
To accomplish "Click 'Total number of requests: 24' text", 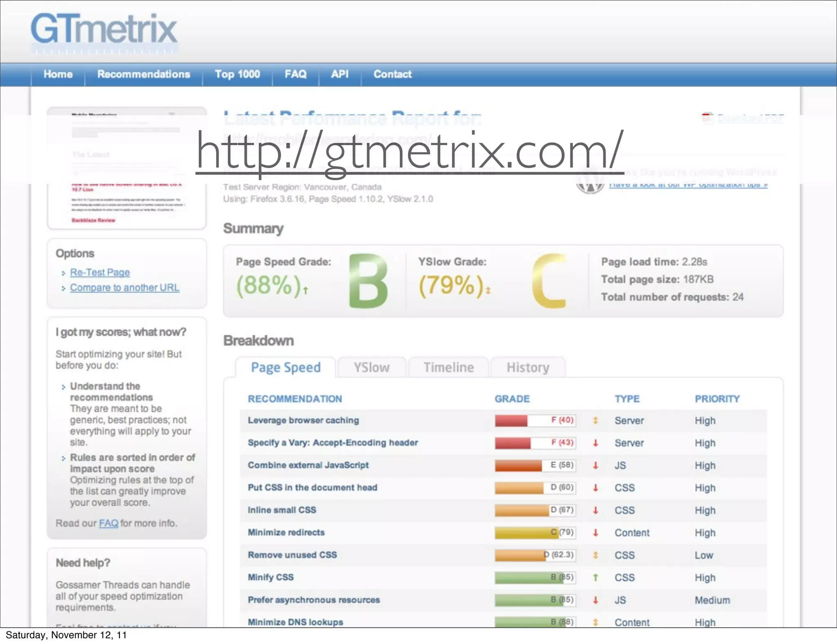I will 672,297.
